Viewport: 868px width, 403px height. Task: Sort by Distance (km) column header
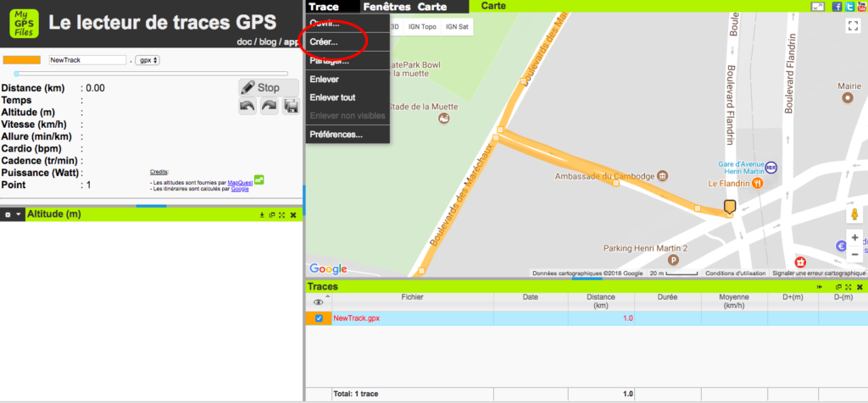pos(601,301)
